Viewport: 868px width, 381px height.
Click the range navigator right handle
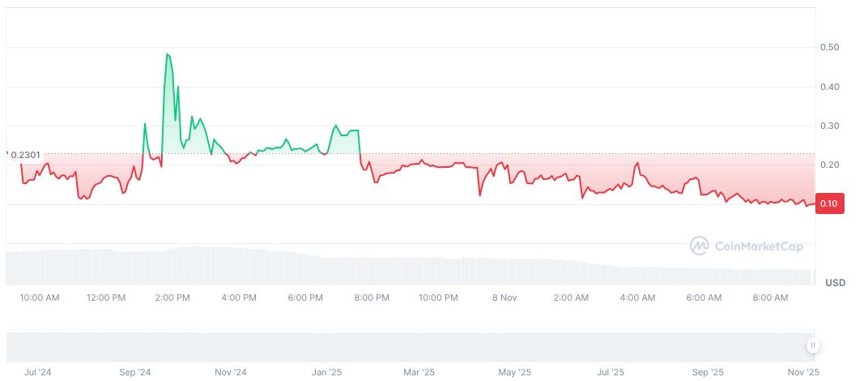point(812,345)
